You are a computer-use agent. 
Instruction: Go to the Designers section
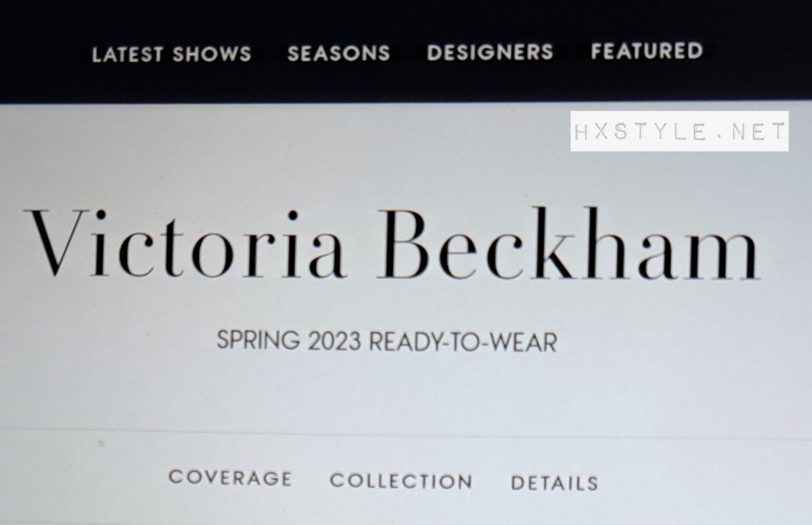pyautogui.click(x=490, y=52)
